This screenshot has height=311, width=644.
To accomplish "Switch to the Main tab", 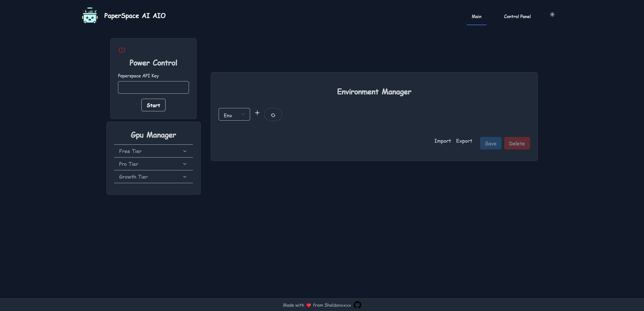I will tap(476, 17).
